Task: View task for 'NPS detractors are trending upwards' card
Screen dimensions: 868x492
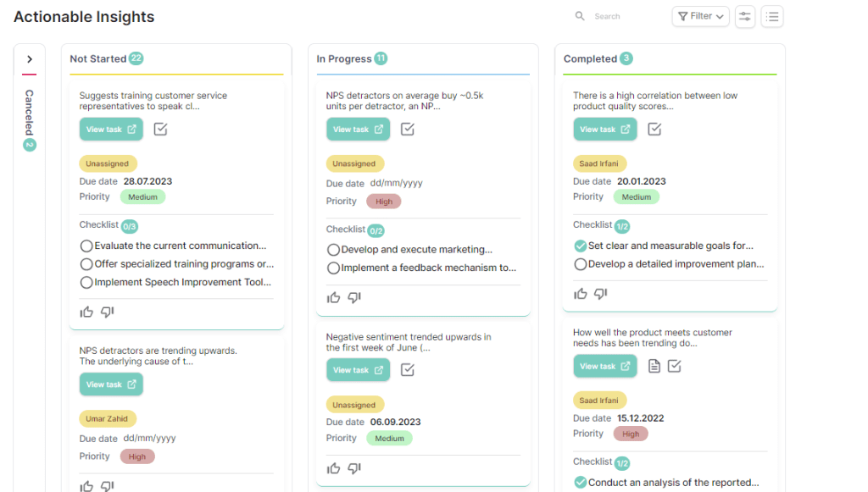Action: point(111,384)
